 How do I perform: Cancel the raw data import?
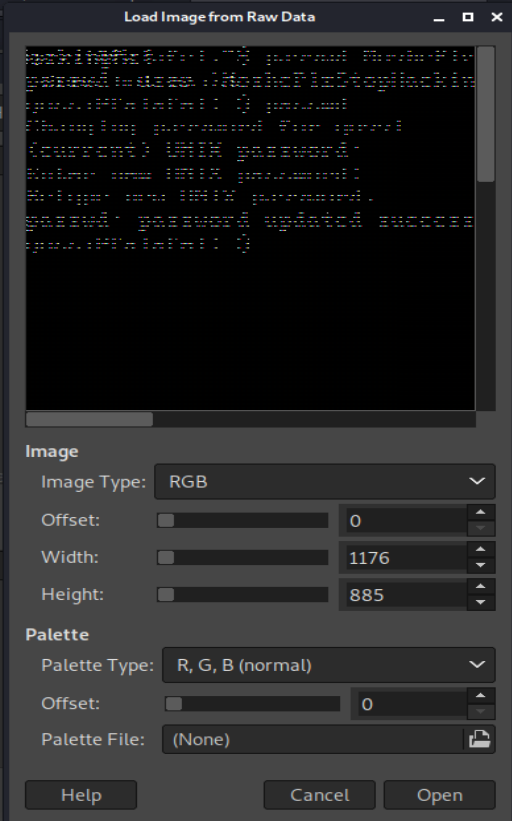click(x=319, y=795)
